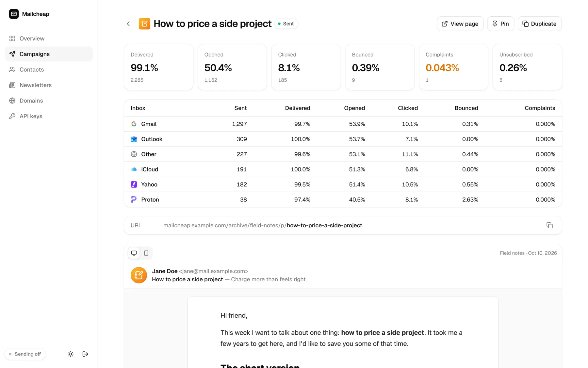Image resolution: width=588 pixels, height=368 pixels.
Task: Duplicate this campaign
Action: [539, 24]
